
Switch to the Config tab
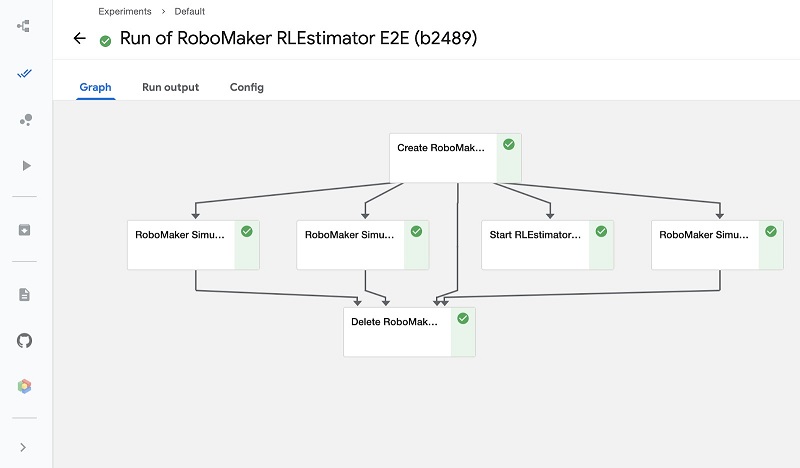(x=246, y=87)
